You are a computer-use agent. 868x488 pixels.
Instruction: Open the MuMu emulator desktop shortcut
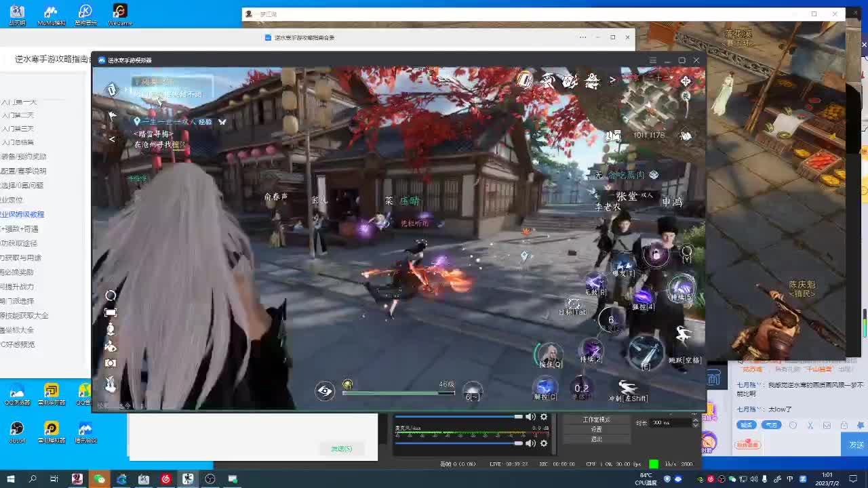click(x=52, y=14)
